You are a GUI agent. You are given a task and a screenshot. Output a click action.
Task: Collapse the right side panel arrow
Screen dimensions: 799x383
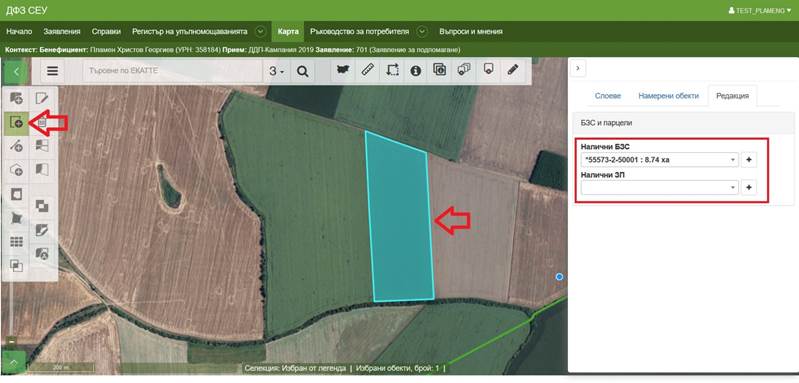[x=578, y=68]
